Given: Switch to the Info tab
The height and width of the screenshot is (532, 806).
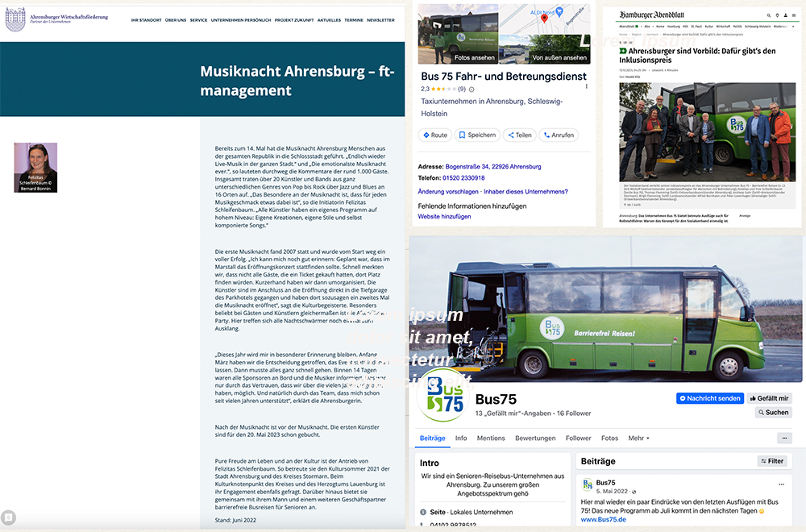Looking at the screenshot, I should pyautogui.click(x=461, y=438).
